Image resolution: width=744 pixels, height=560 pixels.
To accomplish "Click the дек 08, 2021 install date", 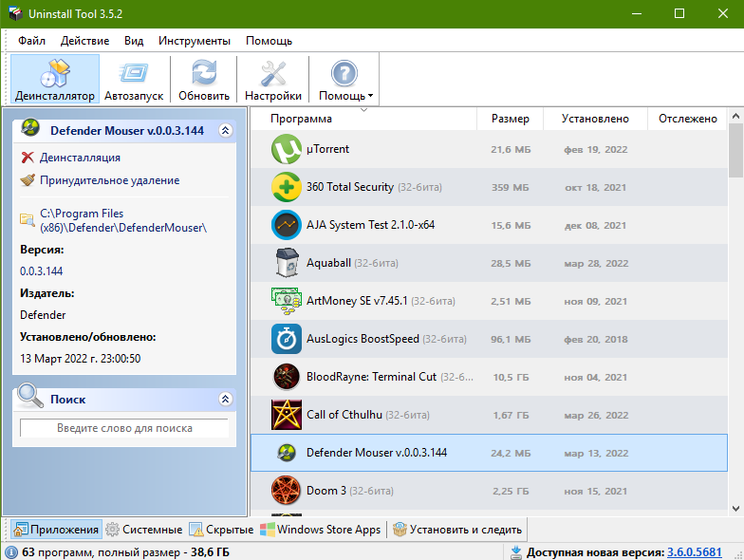I will click(x=595, y=226).
